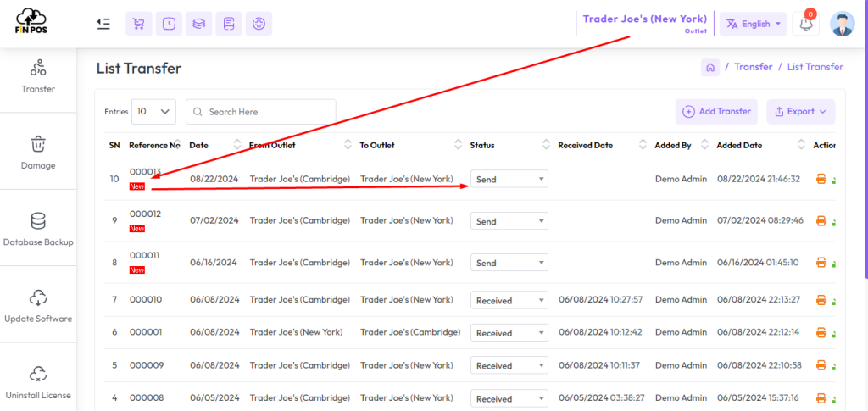This screenshot has height=411, width=868.
Task: Select reference number 000001
Action: (x=146, y=332)
